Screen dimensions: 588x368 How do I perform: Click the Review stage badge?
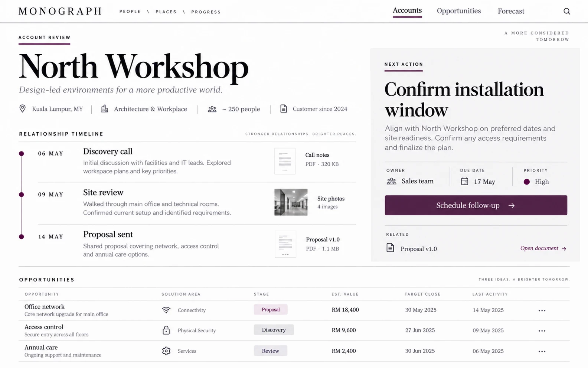tap(270, 351)
